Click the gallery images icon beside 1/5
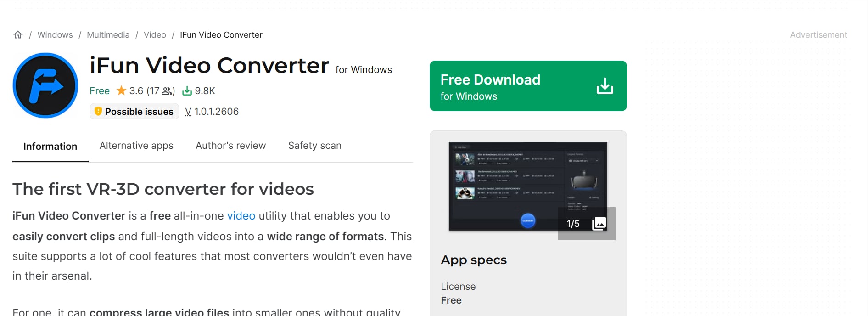The image size is (868, 316). (599, 224)
